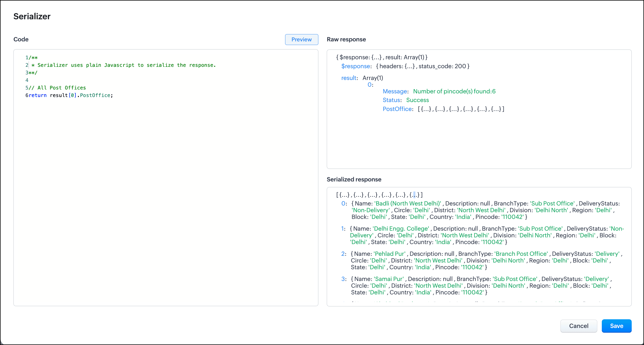Click the Message key in raw response

click(395, 91)
